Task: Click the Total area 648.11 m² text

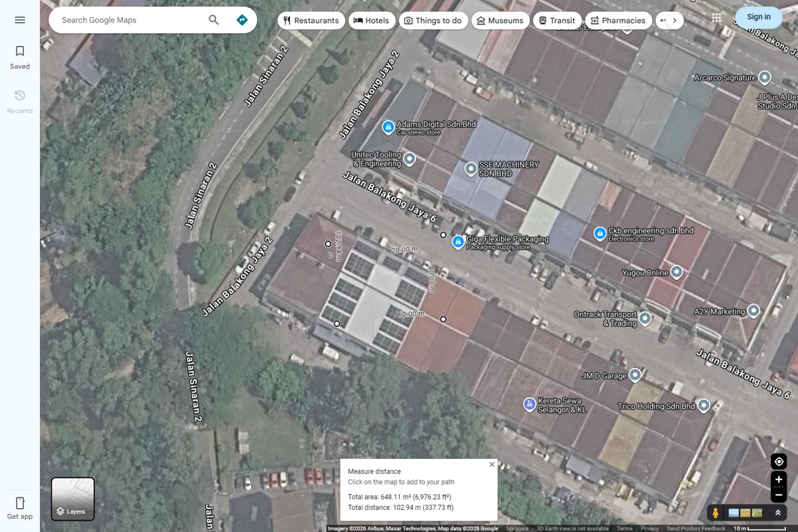Action: coord(400,497)
